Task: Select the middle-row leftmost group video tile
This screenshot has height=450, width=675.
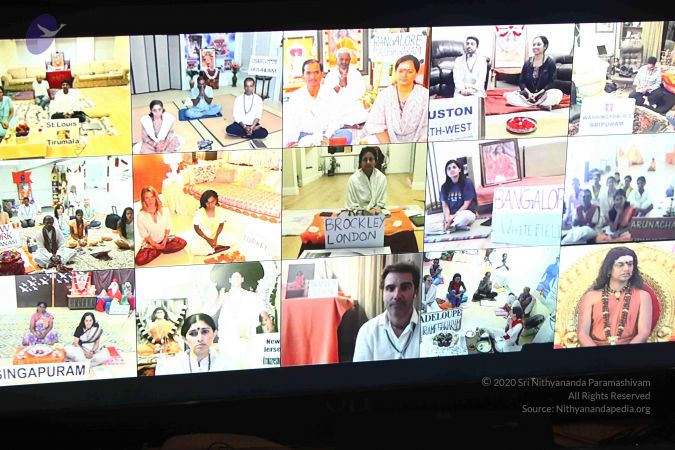Action: click(66, 212)
